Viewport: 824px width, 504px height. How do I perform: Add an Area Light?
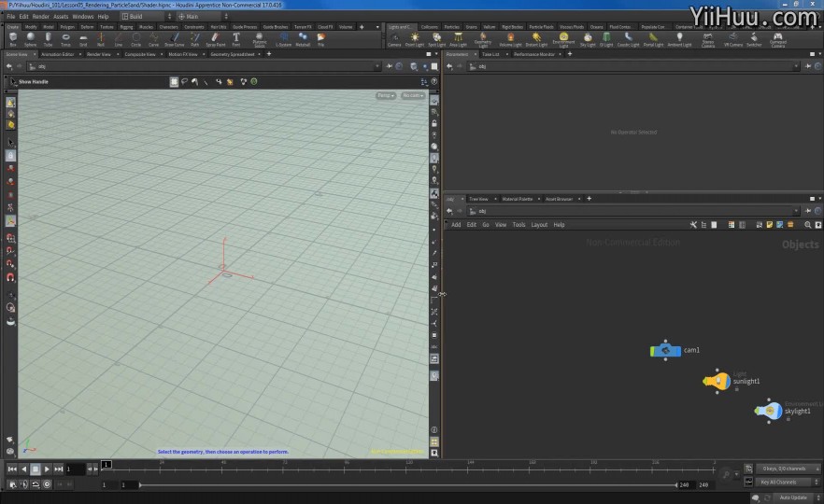[x=458, y=39]
